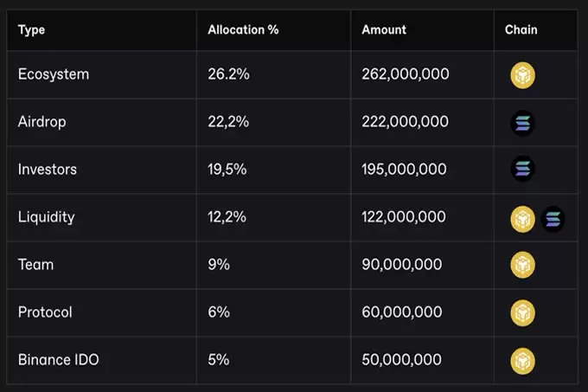Select the Amount column header
The image size is (588, 392).
click(384, 29)
